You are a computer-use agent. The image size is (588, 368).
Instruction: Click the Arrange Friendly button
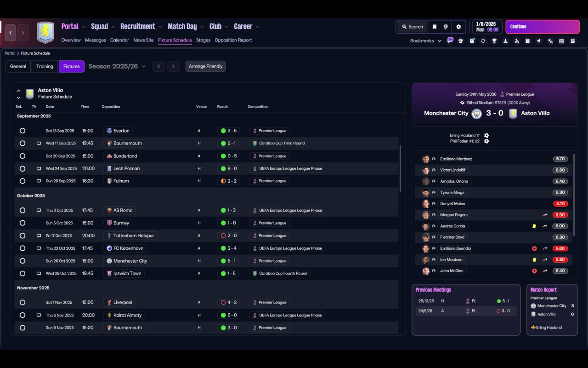(205, 66)
